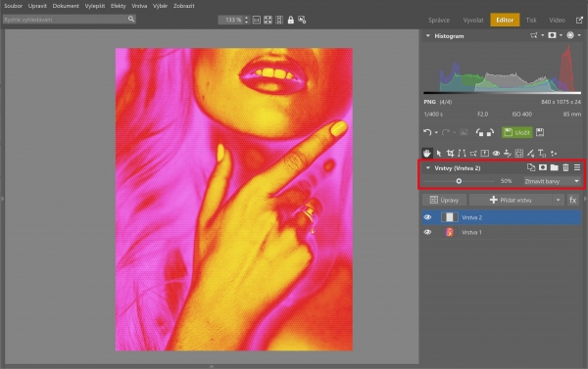Click the Úpravy button
The image size is (588, 369).
pyautogui.click(x=444, y=200)
